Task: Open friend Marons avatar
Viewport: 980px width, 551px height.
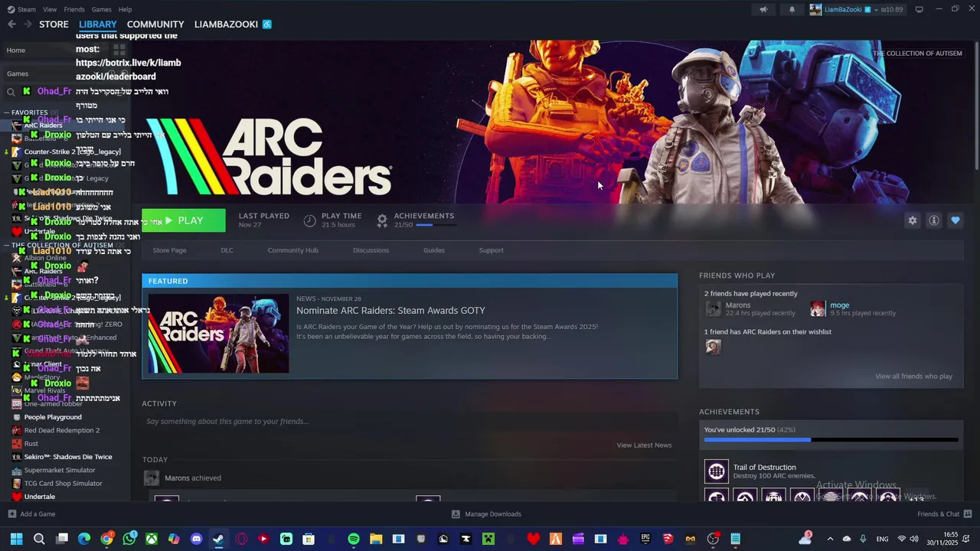Action: point(713,308)
